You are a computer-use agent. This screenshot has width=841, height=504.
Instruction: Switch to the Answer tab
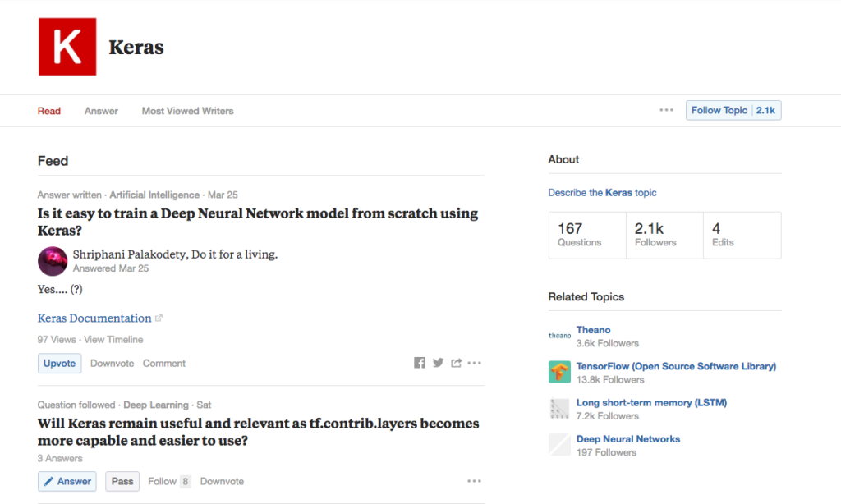coord(101,111)
